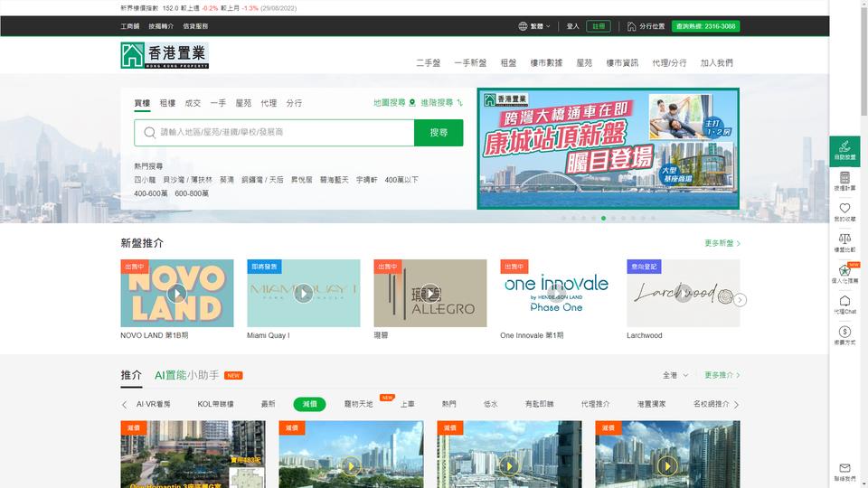Click the 登入 login link
Screen dimensions: 868x488
[x=572, y=26]
